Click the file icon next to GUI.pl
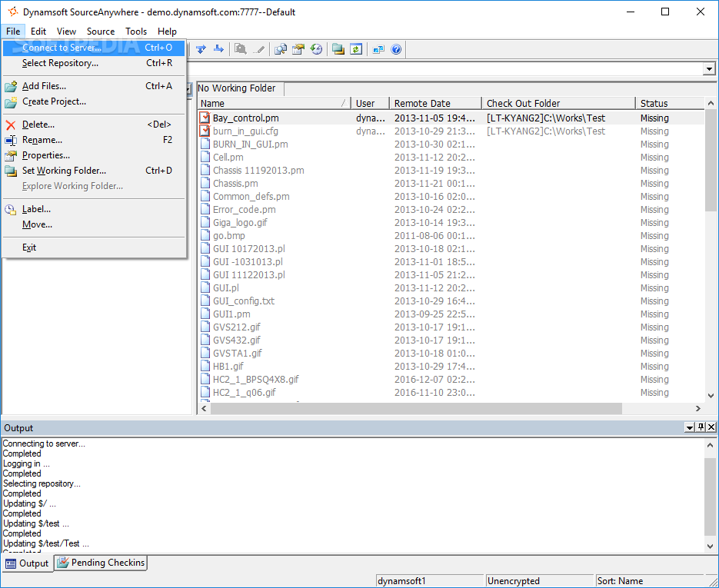This screenshot has width=719, height=588. [x=205, y=287]
